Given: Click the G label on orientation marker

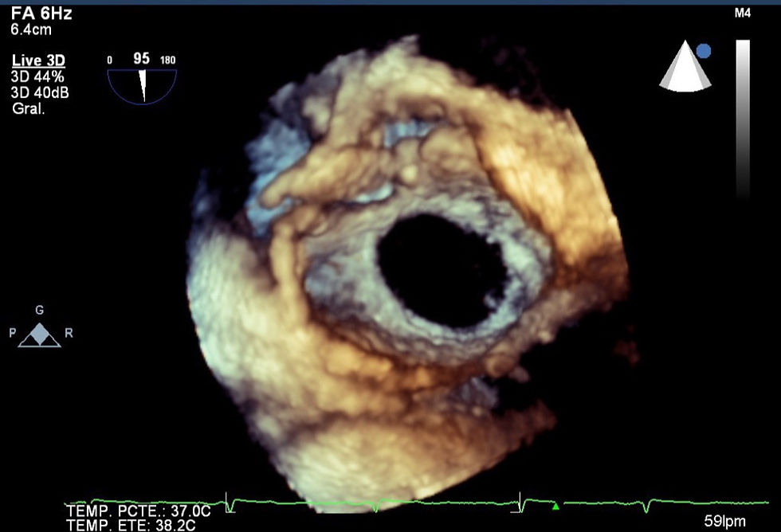Looking at the screenshot, I should click(x=39, y=310).
